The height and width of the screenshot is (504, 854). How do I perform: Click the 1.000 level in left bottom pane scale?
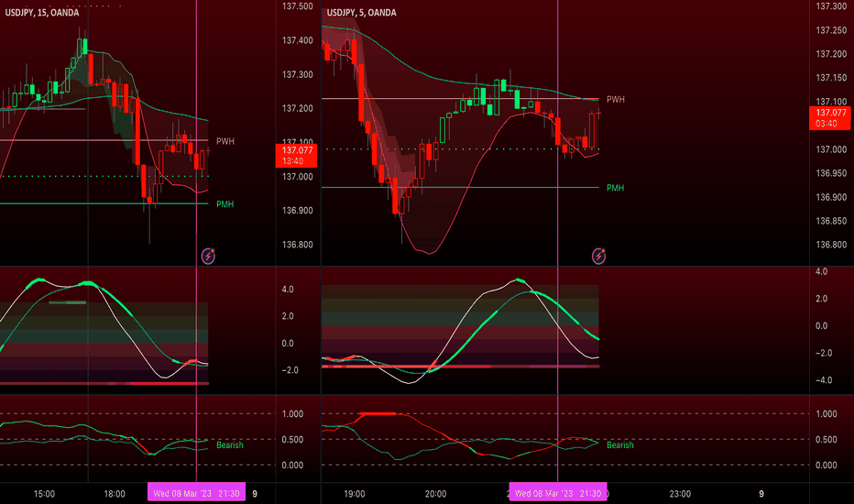(x=292, y=413)
